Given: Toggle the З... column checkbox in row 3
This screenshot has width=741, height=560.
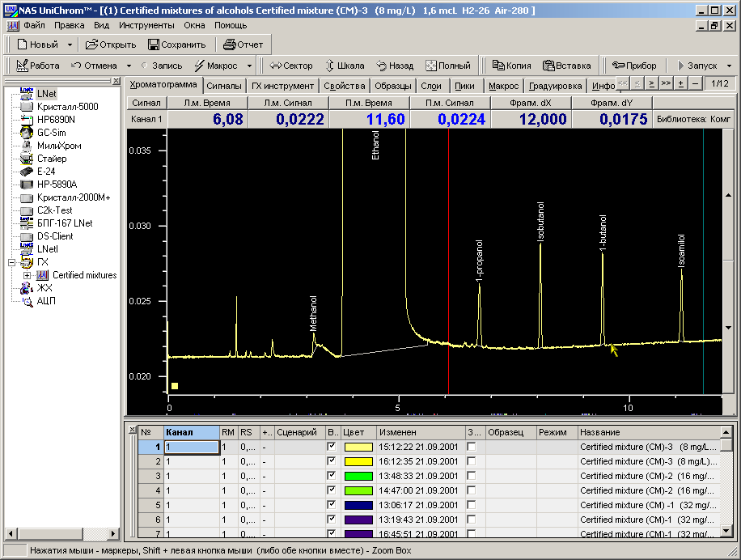Looking at the screenshot, I should [x=471, y=476].
